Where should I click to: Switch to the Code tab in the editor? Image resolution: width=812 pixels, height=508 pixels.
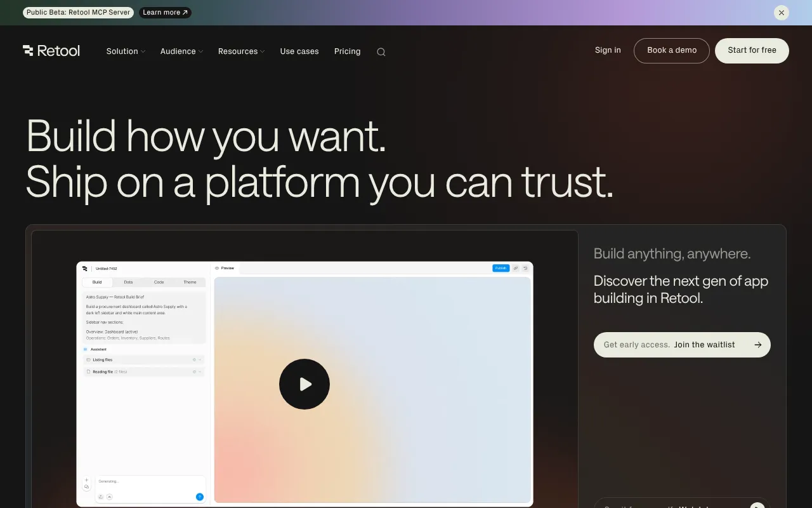click(159, 282)
